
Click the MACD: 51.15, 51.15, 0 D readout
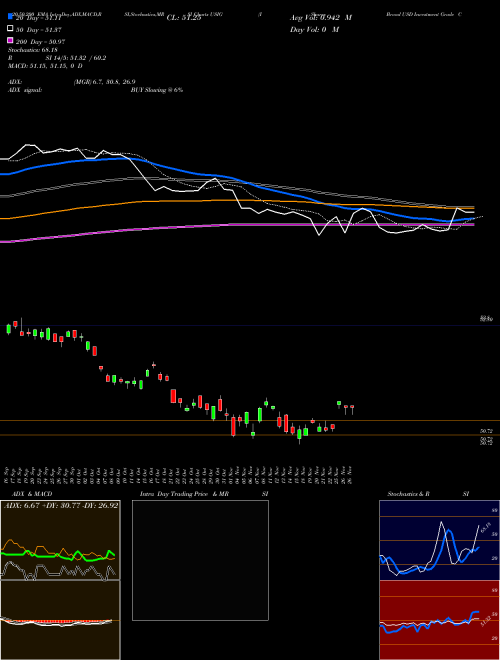[x=45, y=66]
